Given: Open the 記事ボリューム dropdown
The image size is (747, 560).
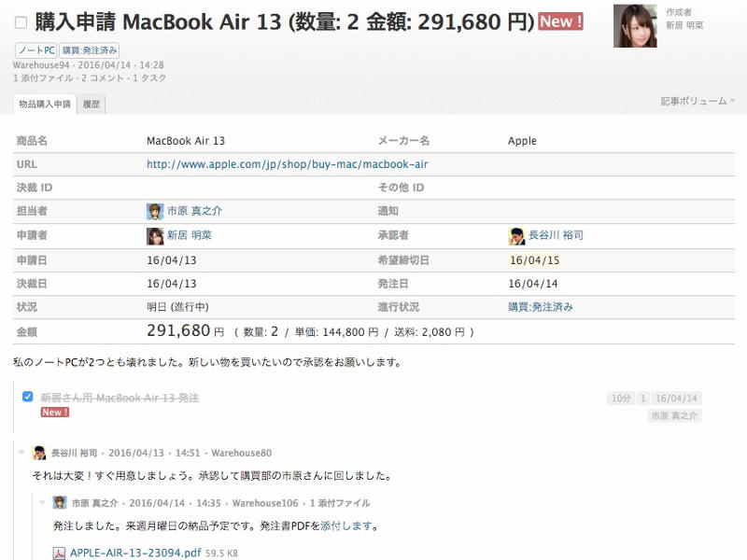Looking at the screenshot, I should (697, 101).
